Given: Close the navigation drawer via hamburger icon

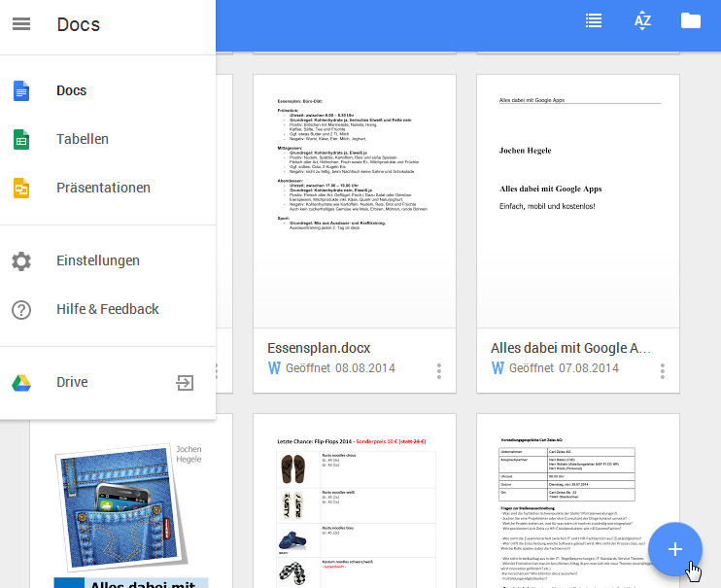Looking at the screenshot, I should click(21, 24).
